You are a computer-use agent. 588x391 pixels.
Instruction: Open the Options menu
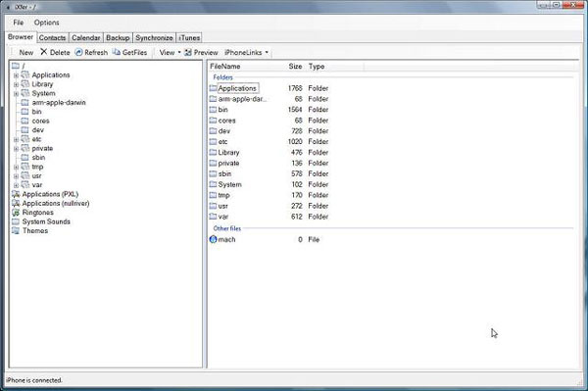pyautogui.click(x=46, y=23)
